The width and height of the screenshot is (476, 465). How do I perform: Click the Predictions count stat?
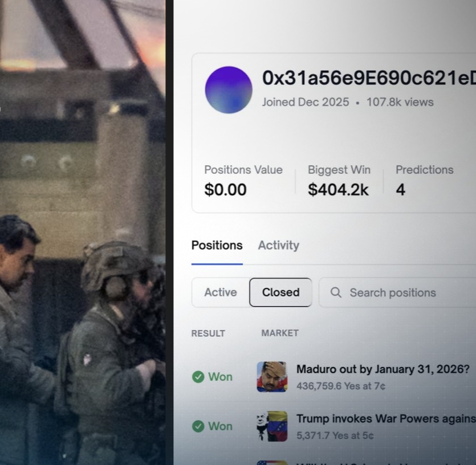click(x=424, y=180)
